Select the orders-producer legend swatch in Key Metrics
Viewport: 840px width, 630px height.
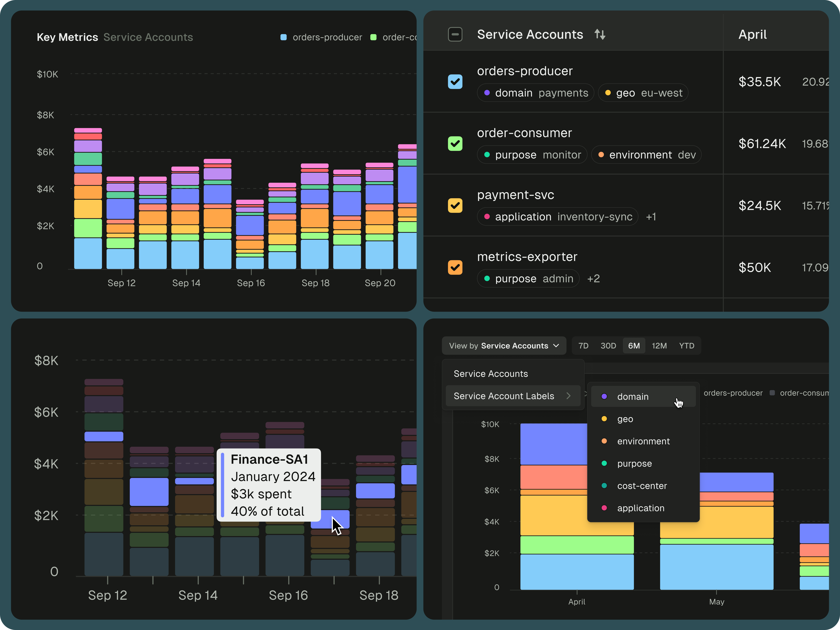tap(284, 37)
